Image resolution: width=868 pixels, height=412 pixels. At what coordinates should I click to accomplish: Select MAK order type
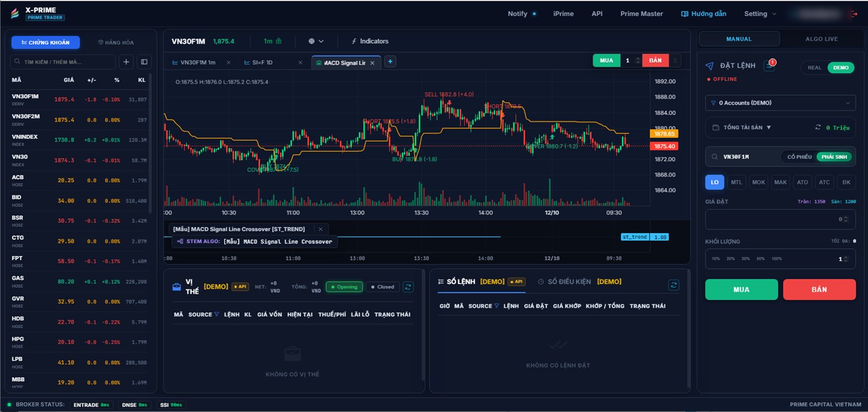pyautogui.click(x=781, y=182)
